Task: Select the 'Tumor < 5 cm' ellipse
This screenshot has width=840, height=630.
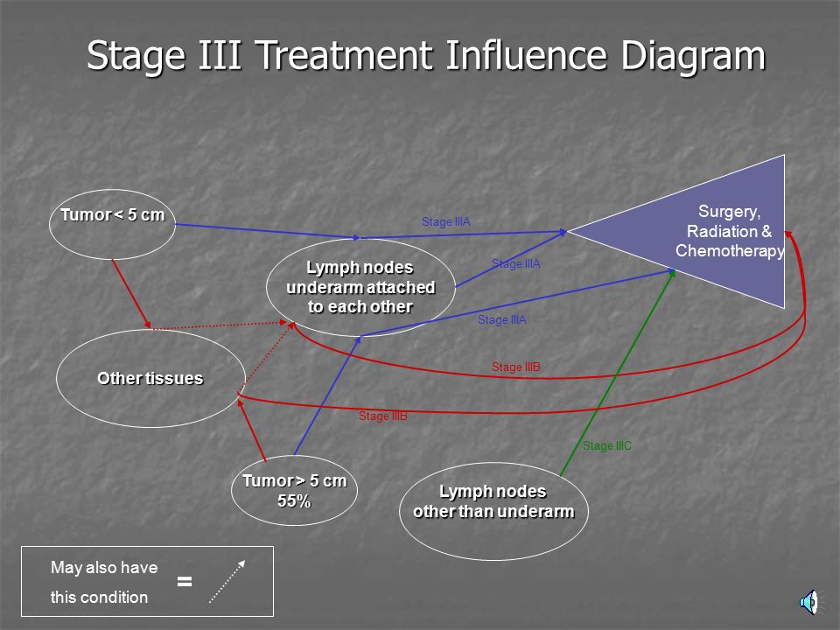Action: coord(112,225)
